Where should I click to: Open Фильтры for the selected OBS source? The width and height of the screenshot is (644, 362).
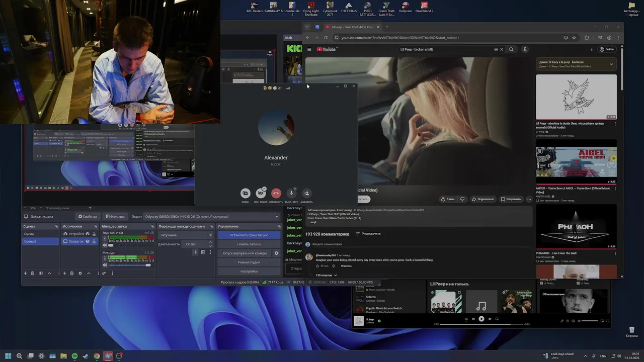point(115,217)
